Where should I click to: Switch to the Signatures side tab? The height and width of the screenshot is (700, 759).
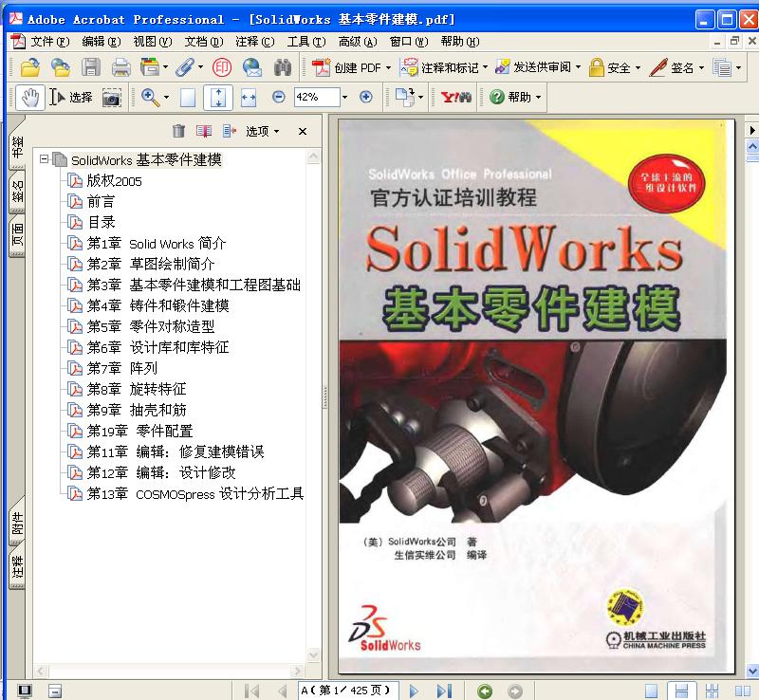17,192
